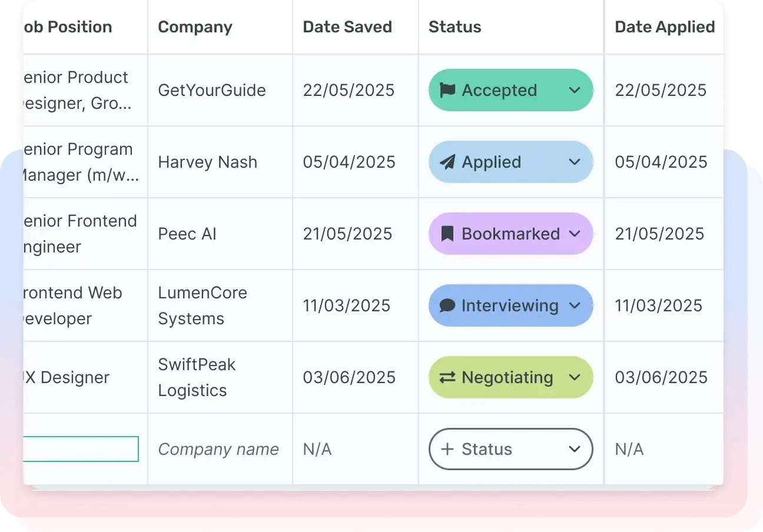This screenshot has width=763, height=532.
Task: Select the Company column header
Action: tap(195, 26)
